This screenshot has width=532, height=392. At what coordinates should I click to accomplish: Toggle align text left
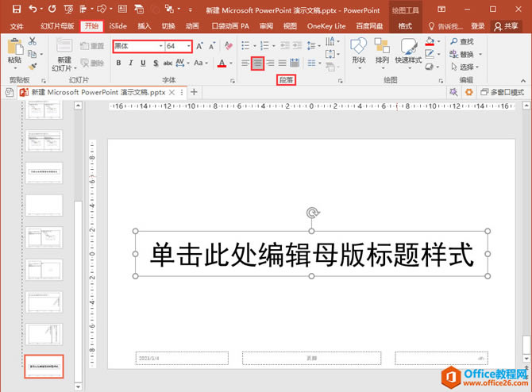click(x=245, y=63)
